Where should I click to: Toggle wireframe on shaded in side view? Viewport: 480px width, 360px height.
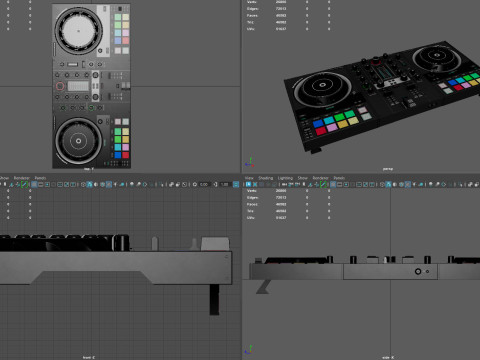tap(401, 184)
